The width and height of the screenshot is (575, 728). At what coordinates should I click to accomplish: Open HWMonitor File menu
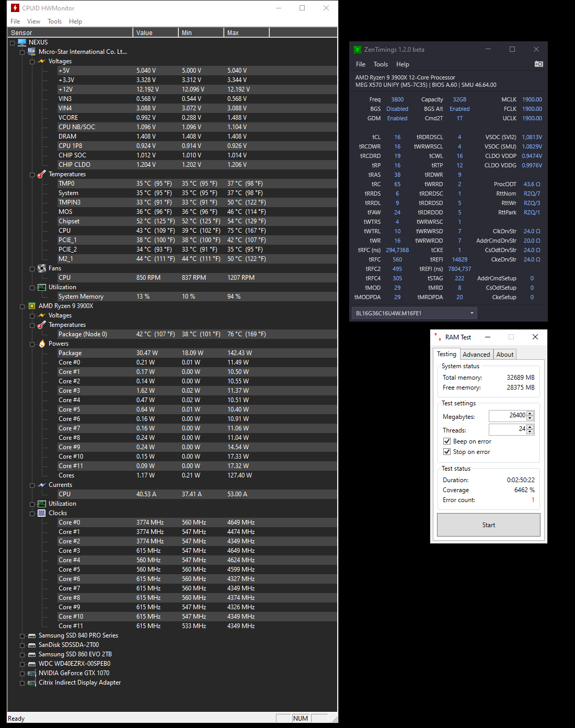[15, 21]
